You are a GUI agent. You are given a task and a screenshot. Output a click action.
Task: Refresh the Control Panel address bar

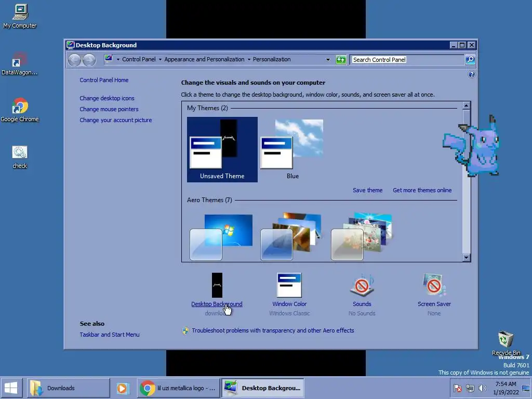[x=341, y=60]
